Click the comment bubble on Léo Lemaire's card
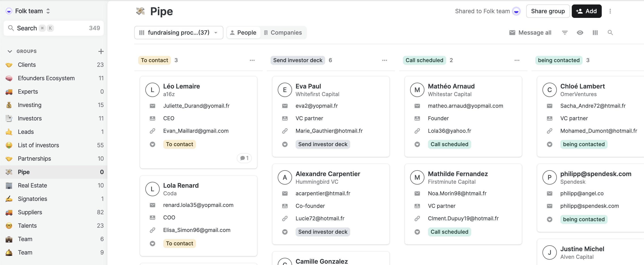 point(244,158)
